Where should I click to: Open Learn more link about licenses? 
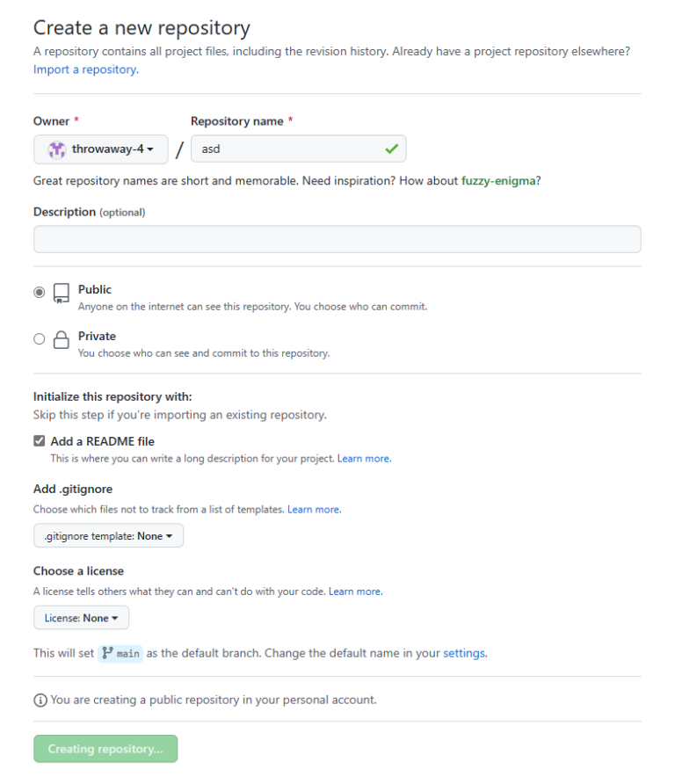[355, 592]
